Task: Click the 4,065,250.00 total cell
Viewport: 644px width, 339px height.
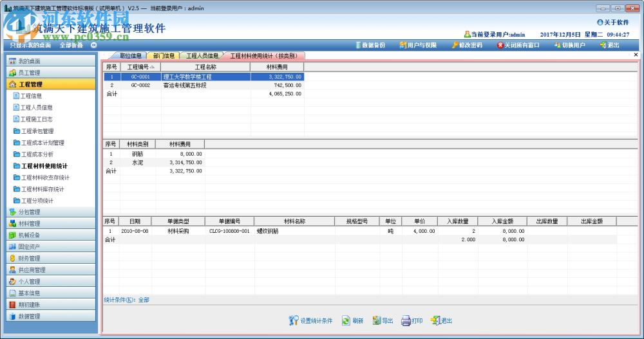Action: pos(277,94)
